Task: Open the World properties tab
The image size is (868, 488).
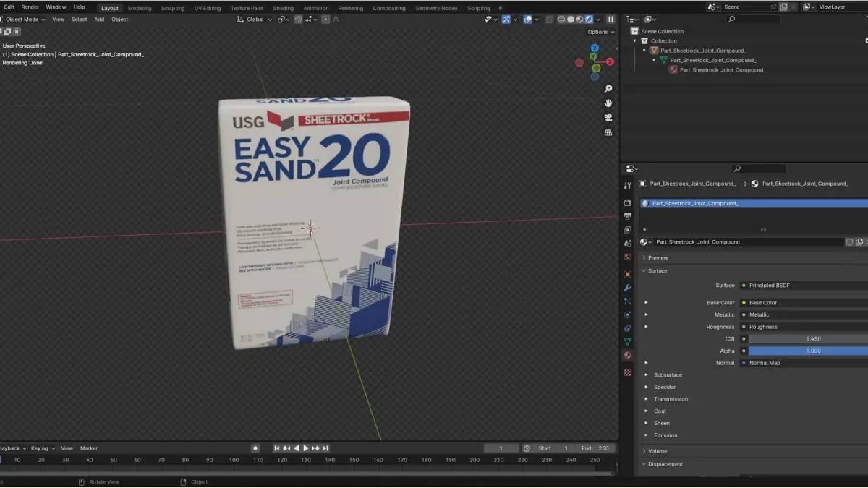Action: pyautogui.click(x=627, y=257)
